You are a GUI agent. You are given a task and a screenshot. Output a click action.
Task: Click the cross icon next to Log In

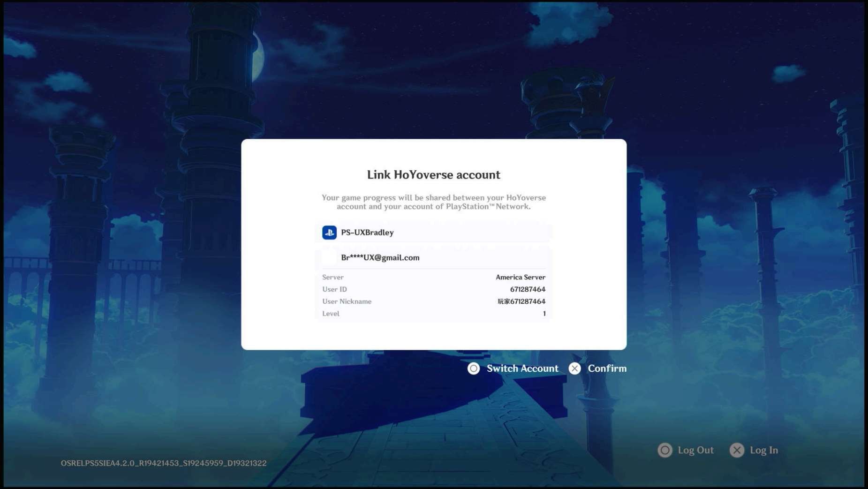click(x=737, y=450)
